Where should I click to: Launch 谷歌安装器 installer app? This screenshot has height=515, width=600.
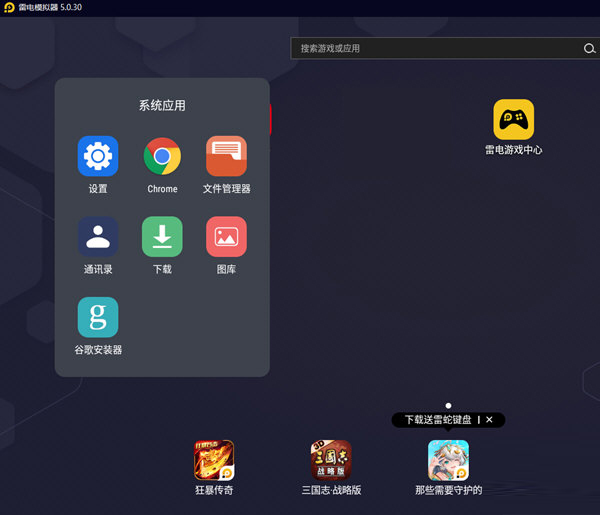[98, 317]
